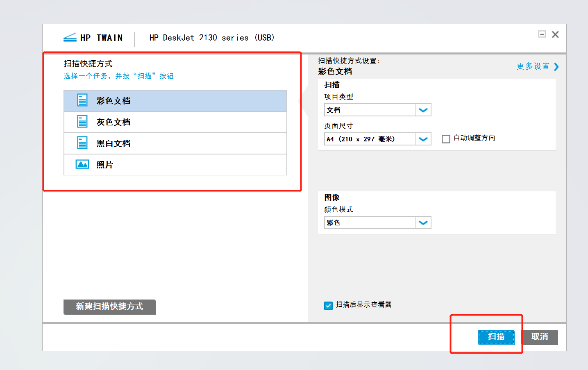588x370 pixels.
Task: Enable the 自动调整方向 checkbox
Action: (446, 139)
